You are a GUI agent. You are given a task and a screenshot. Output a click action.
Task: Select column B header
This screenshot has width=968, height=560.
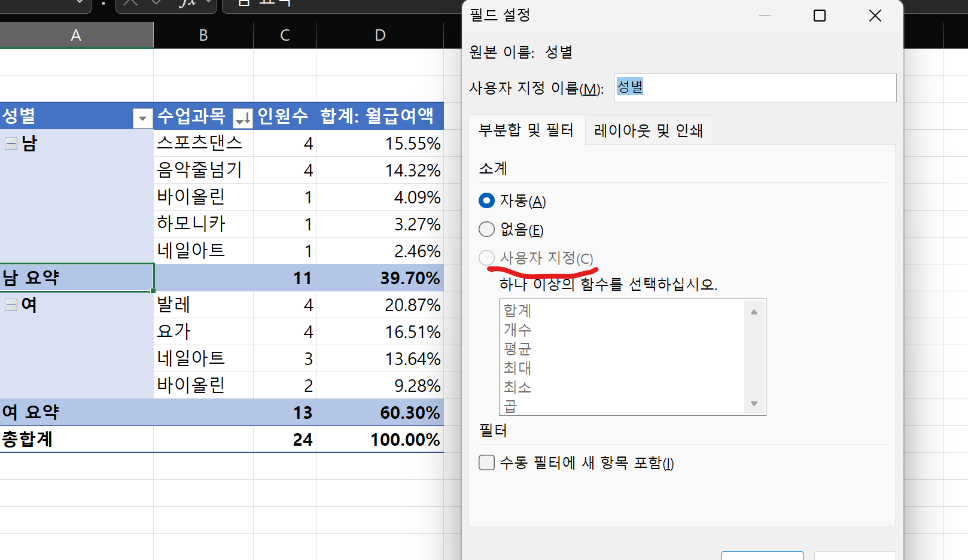point(203,35)
